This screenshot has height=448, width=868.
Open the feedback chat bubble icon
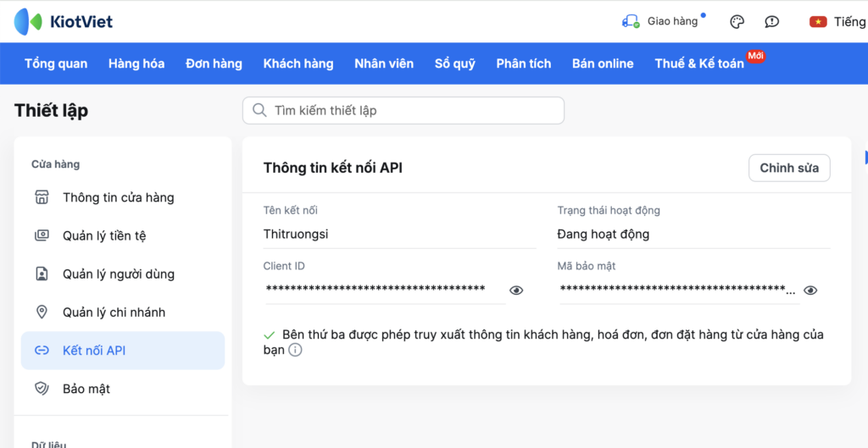771,22
